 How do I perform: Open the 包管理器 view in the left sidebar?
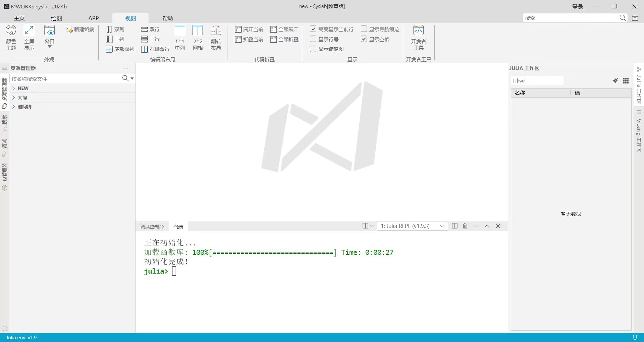tap(5, 177)
